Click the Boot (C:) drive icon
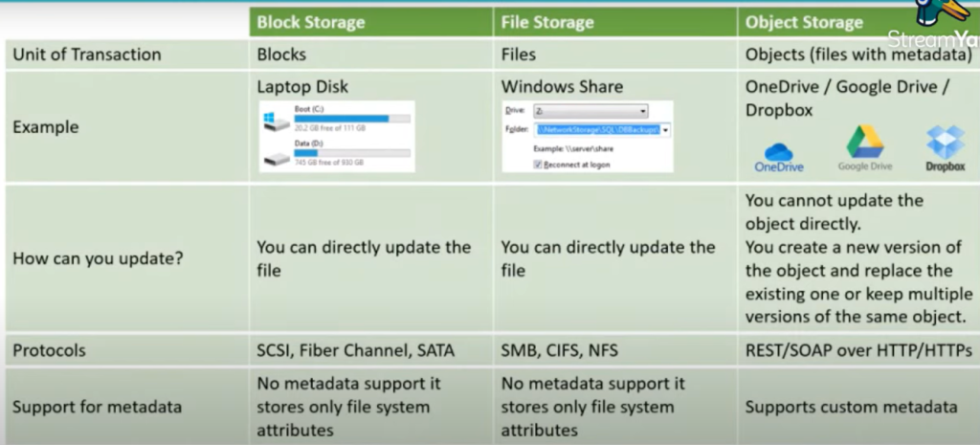This screenshot has width=980, height=445. [276, 122]
